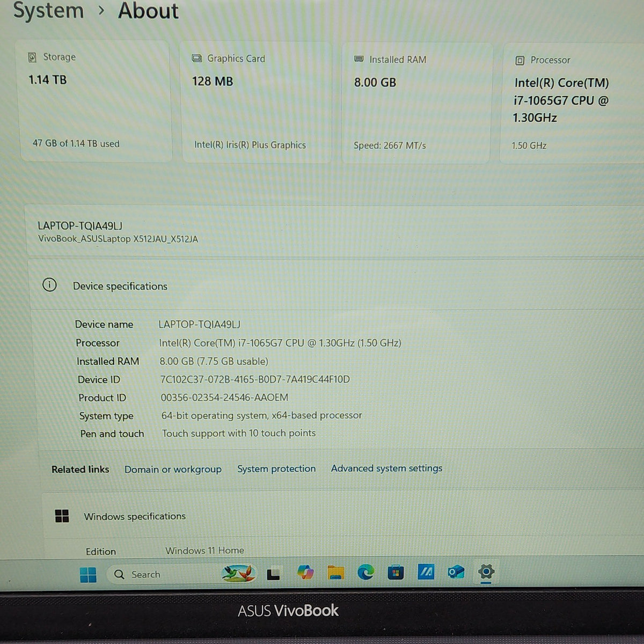Viewport: 644px width, 644px height.
Task: Collapse the Device specifications section
Action: point(337,286)
